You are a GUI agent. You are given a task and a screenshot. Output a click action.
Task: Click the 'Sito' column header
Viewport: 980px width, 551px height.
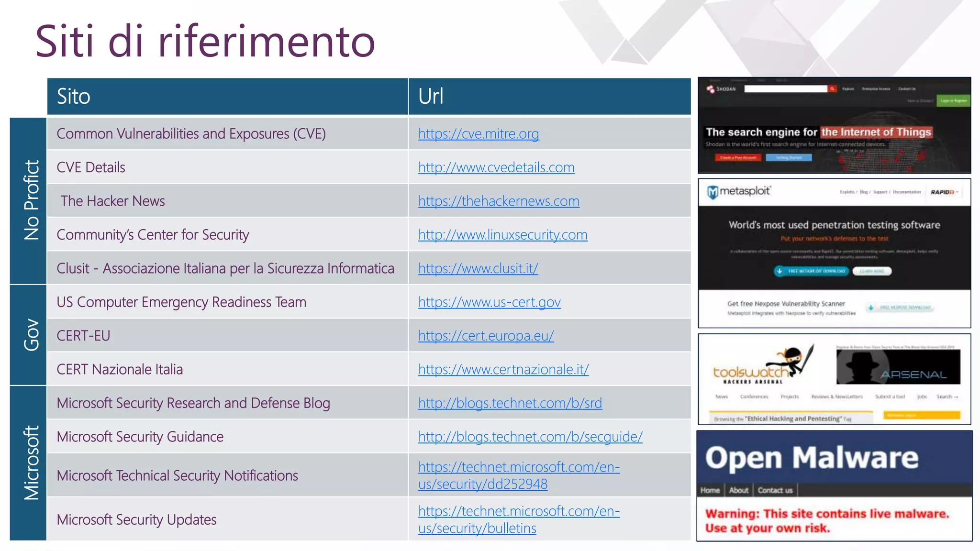tap(228, 96)
